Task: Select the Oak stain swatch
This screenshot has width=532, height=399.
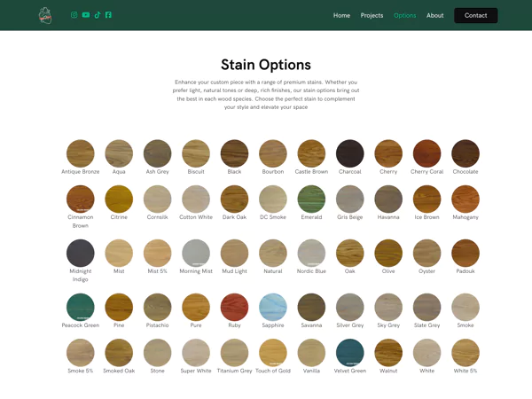Action: [x=350, y=253]
